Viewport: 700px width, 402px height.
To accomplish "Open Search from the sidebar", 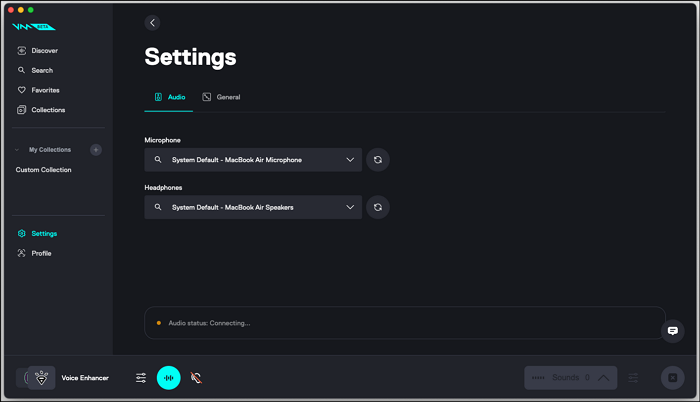I will coord(42,70).
